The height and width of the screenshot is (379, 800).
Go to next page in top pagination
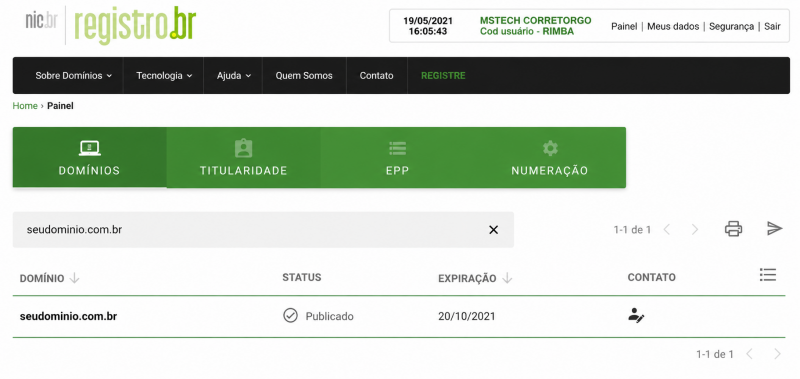tap(694, 230)
